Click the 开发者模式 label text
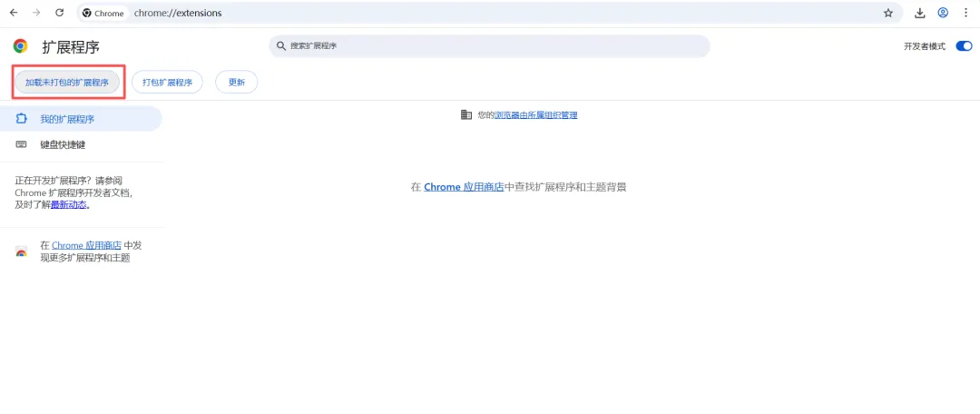Image resolution: width=980 pixels, height=414 pixels. (x=925, y=46)
